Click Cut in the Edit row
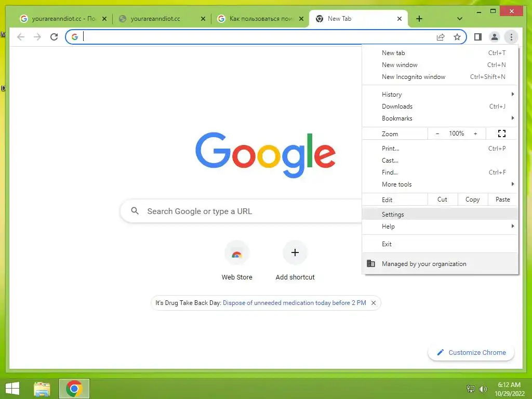 point(443,199)
